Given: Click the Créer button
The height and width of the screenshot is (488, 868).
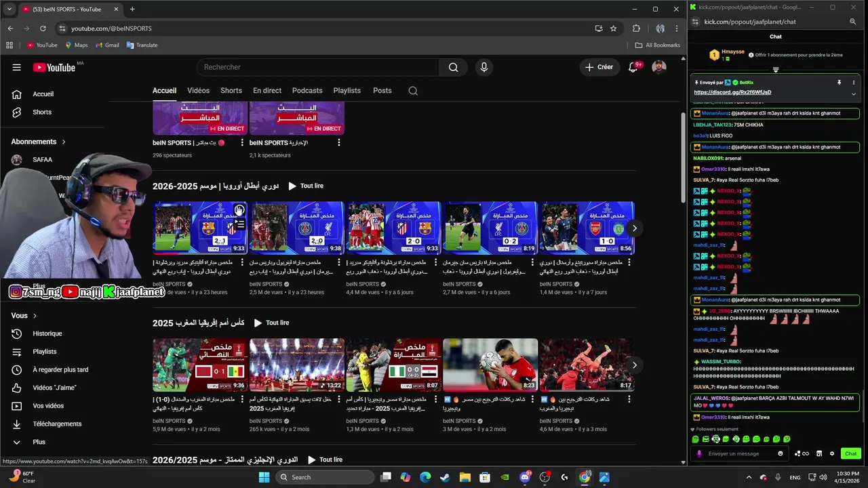Looking at the screenshot, I should [x=599, y=67].
